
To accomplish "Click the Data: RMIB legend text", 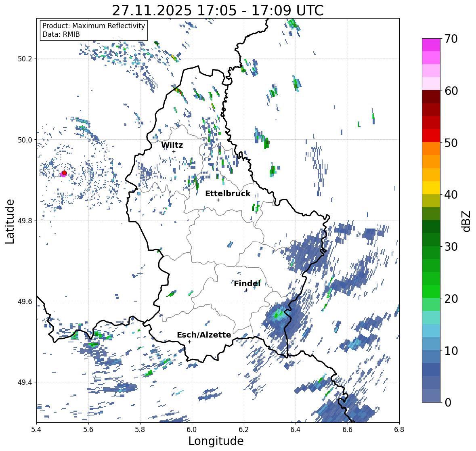I will coord(61,34).
